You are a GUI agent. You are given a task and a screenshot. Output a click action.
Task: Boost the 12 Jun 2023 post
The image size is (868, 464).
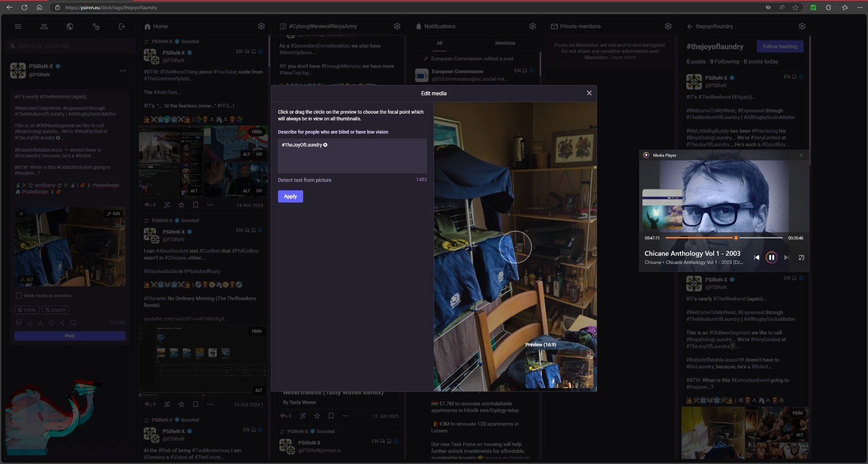point(303,416)
